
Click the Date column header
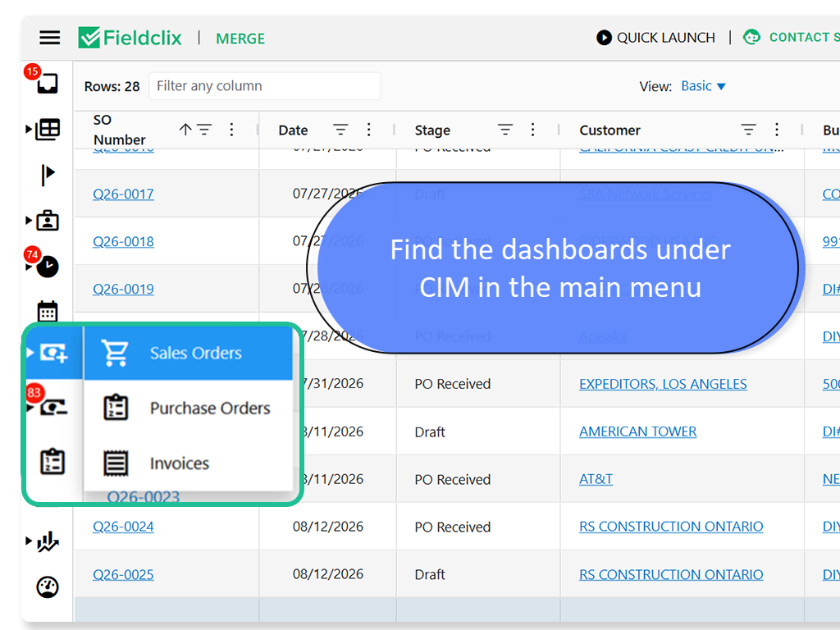(293, 130)
